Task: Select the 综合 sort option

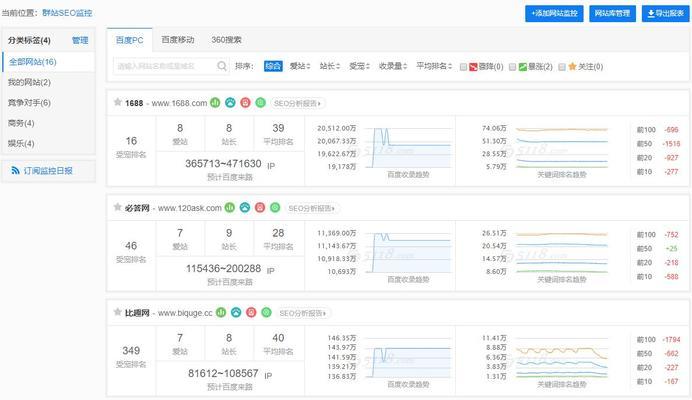Action: pos(273,66)
